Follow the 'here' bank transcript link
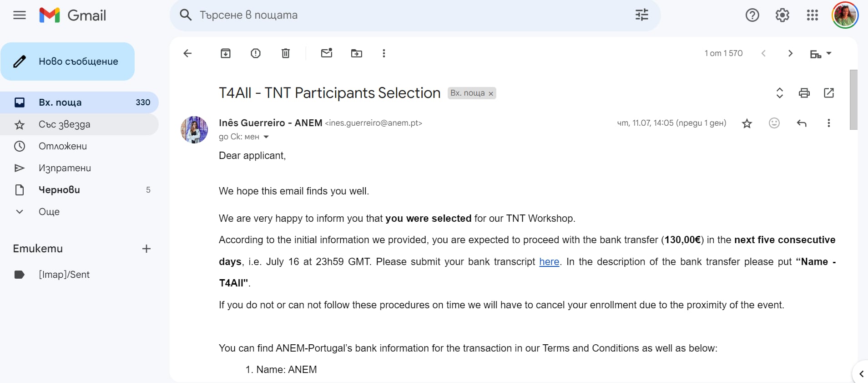868x383 pixels. click(549, 261)
